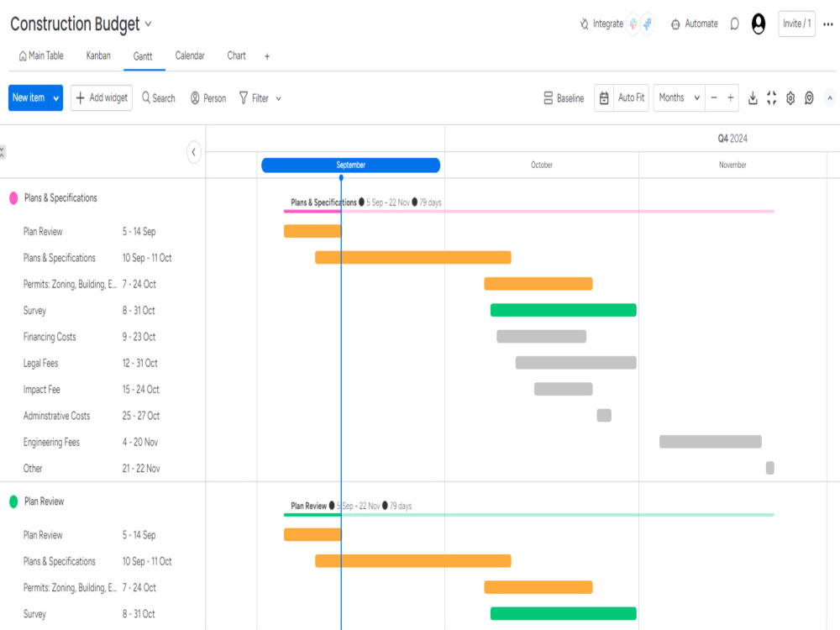This screenshot has height=630, width=840.
Task: Click the 4 - 20 Nov date cell
Action: pos(139,442)
